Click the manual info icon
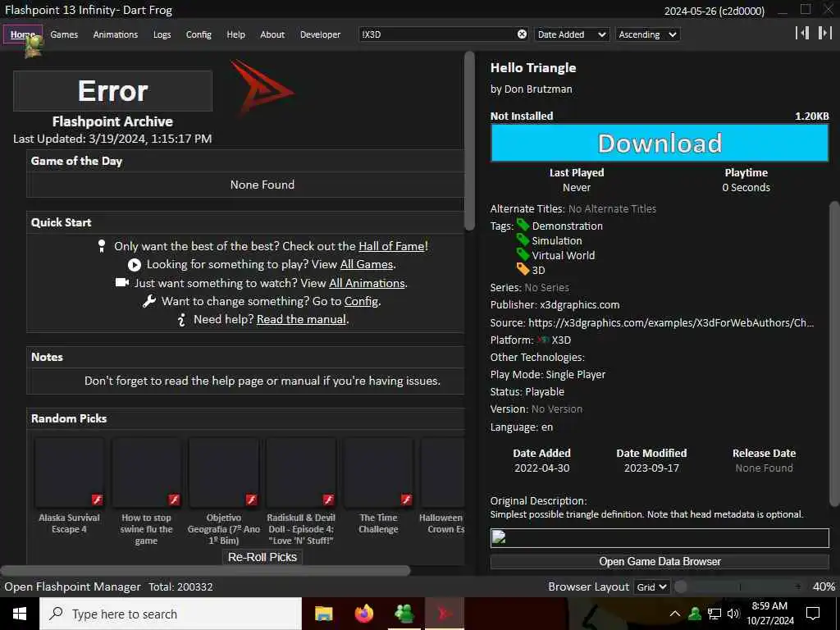 [181, 320]
